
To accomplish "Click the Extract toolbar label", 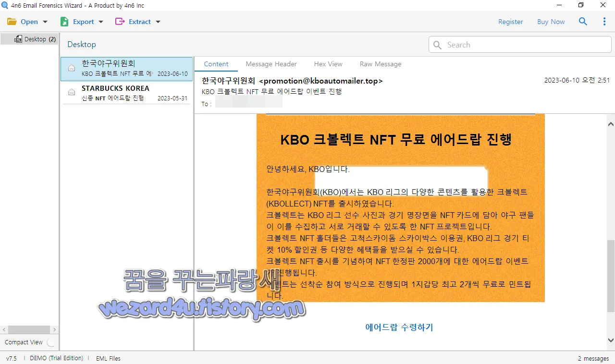I will (x=140, y=22).
